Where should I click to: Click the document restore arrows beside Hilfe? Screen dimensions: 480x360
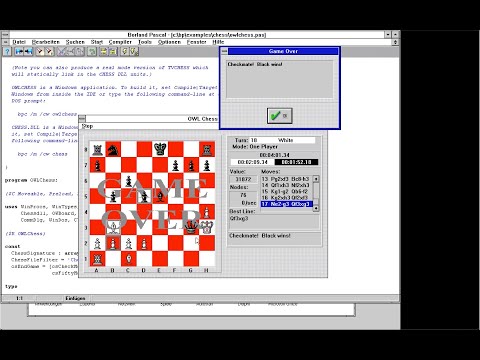(395, 42)
